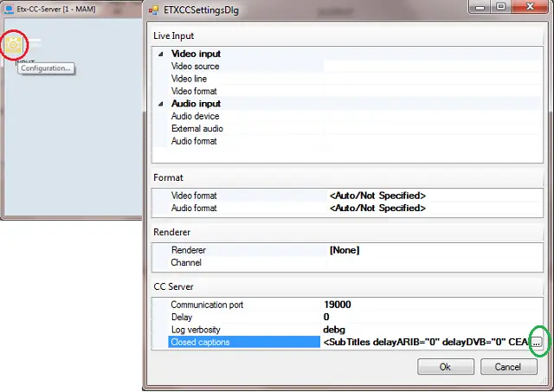This screenshot has width=554, height=392.
Task: Collapse the Audio input group
Action: point(160,104)
